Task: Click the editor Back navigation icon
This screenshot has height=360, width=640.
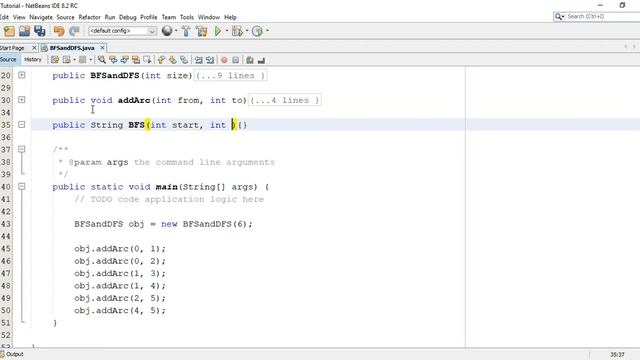Action: (x=67, y=60)
